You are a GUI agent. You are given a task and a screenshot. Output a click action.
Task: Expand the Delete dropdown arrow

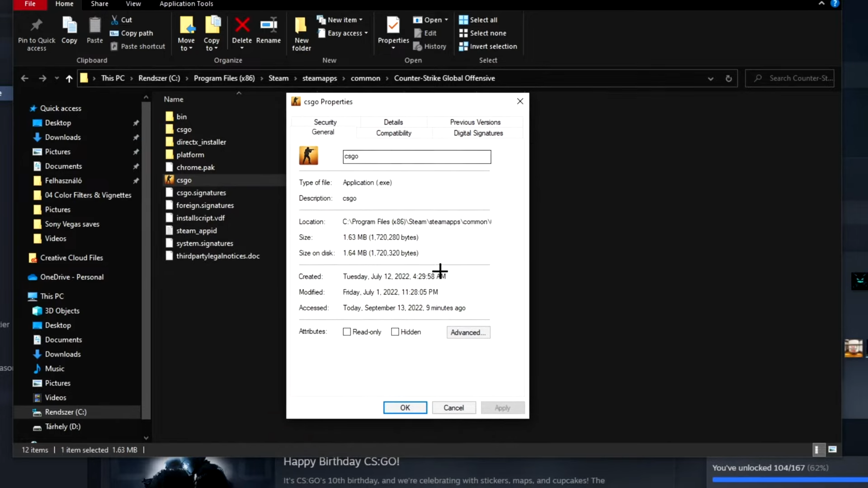pyautogui.click(x=242, y=48)
